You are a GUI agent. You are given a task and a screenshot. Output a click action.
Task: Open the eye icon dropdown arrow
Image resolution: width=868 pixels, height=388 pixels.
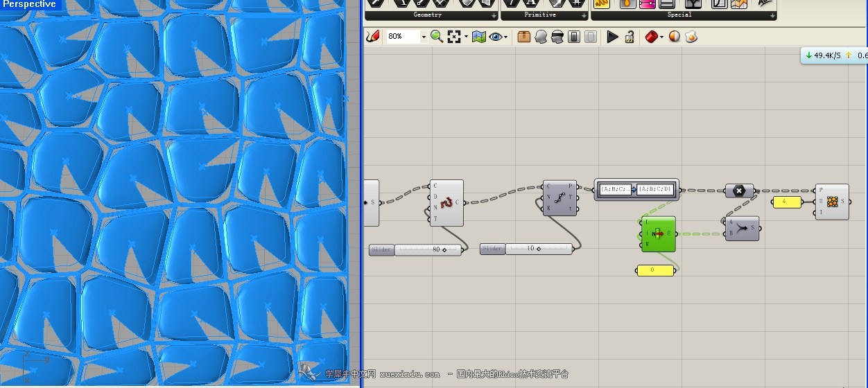point(506,37)
